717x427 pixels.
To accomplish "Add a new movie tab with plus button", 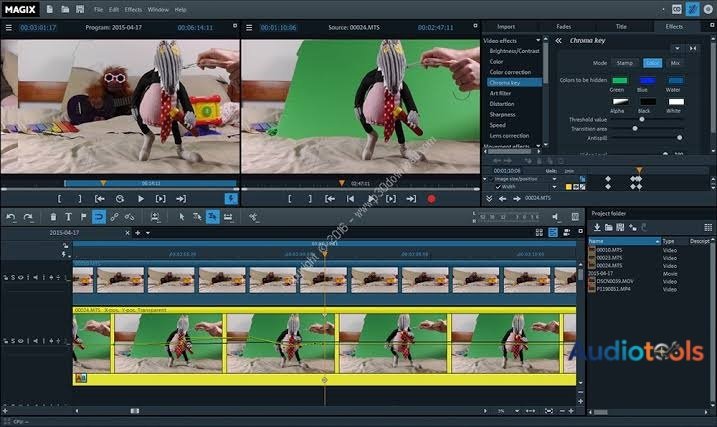I will click(138, 233).
